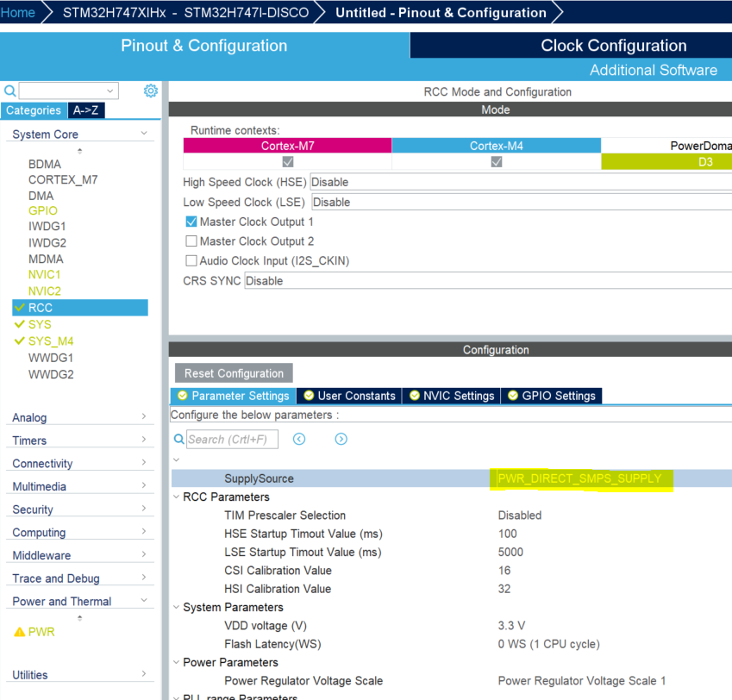Open the CRS SYNC dropdown
Screen dimensions: 732x700
click(x=488, y=281)
